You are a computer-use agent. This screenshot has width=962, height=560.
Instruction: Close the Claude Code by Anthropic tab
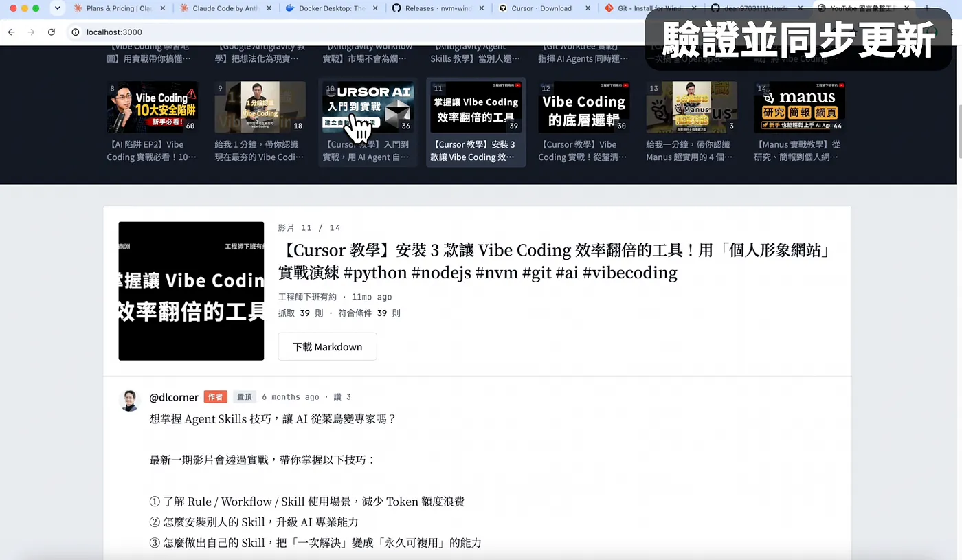[268, 8]
